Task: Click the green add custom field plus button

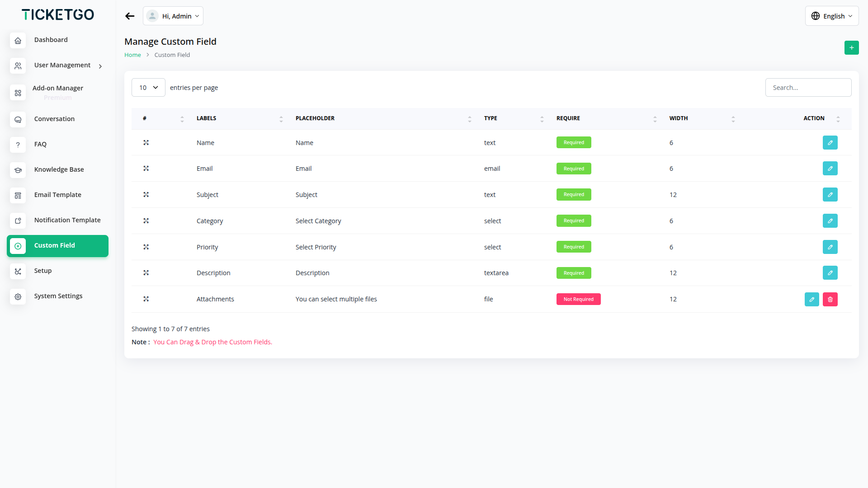Action: [851, 47]
